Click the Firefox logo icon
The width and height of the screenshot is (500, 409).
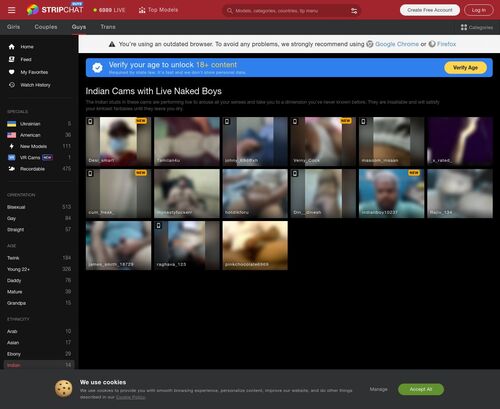432,44
